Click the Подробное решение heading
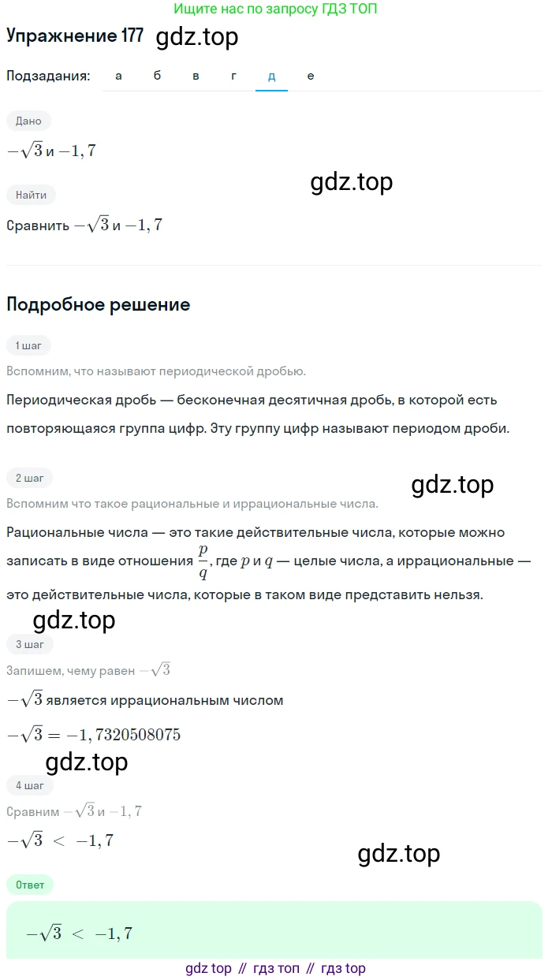The height and width of the screenshot is (980, 552). pyautogui.click(x=98, y=304)
